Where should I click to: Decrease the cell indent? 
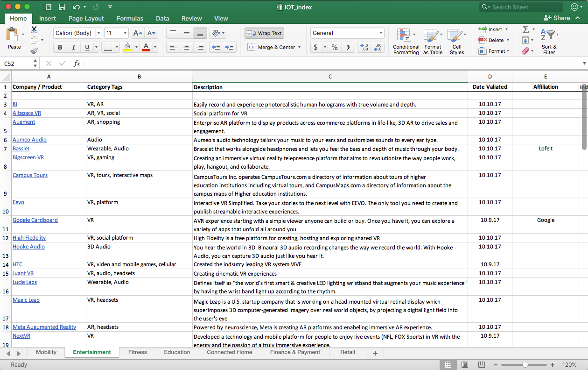(216, 47)
